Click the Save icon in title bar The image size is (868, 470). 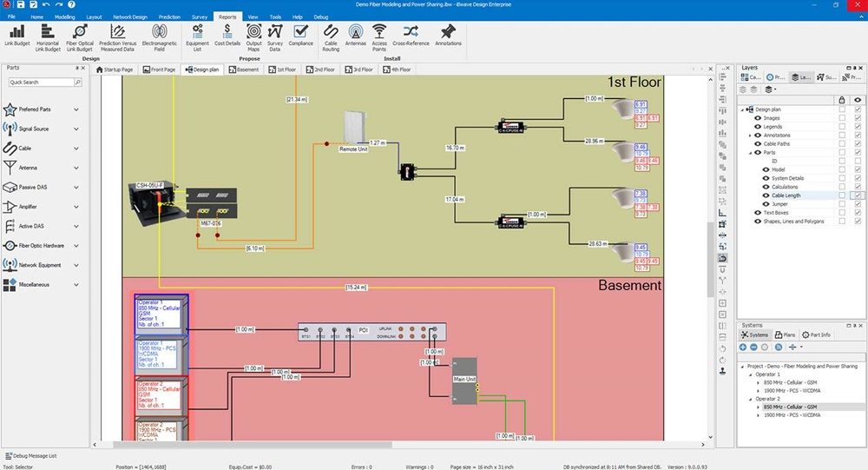(20, 4)
